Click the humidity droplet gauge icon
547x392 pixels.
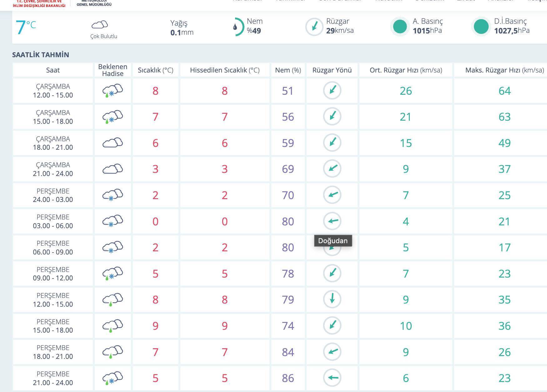pos(237,27)
